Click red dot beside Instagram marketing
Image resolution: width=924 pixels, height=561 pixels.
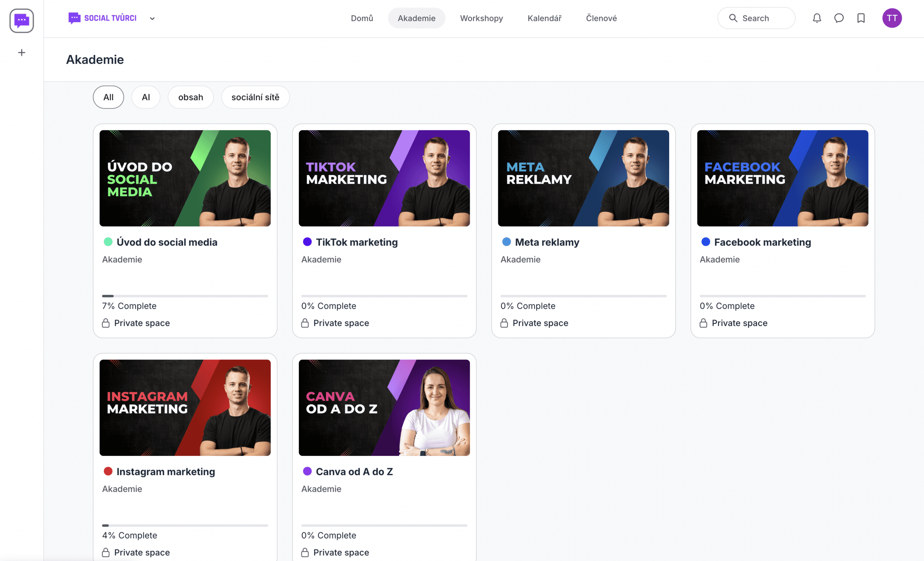coord(108,471)
